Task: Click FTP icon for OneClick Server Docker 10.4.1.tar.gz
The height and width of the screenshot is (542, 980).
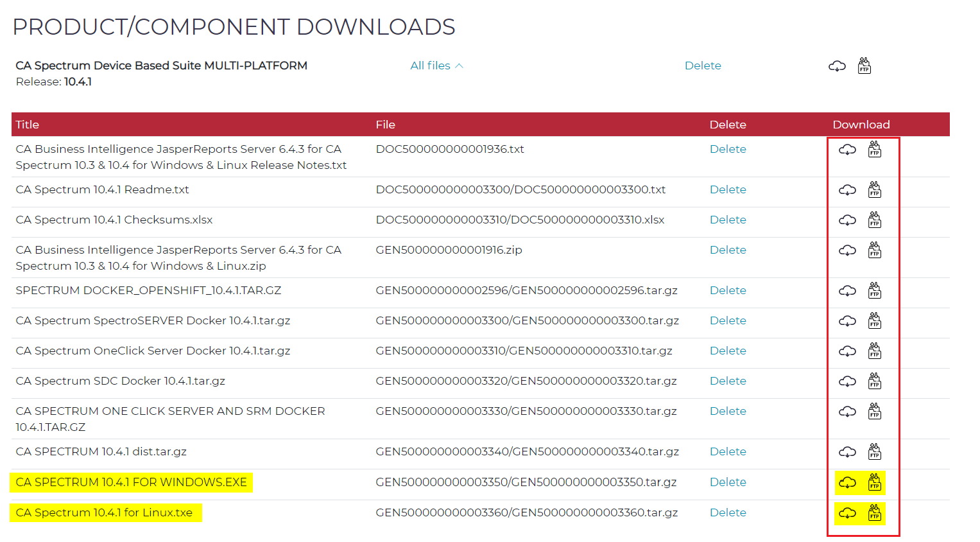Action: click(875, 351)
